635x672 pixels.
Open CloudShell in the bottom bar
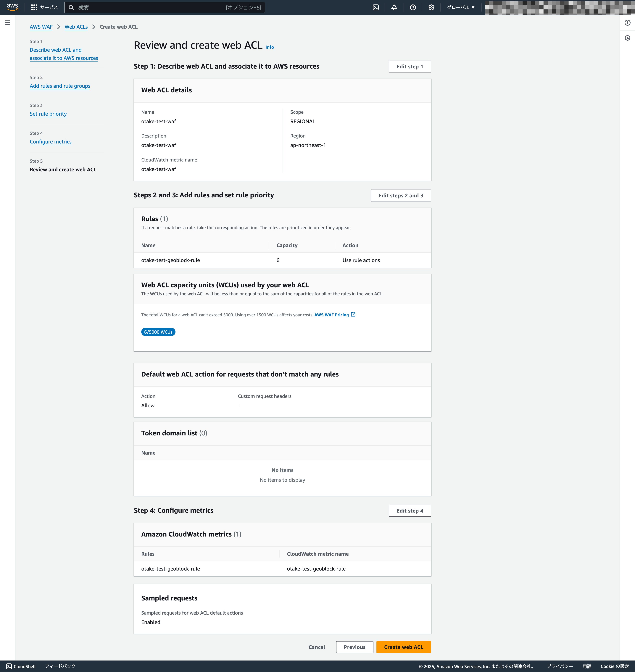[x=21, y=666]
